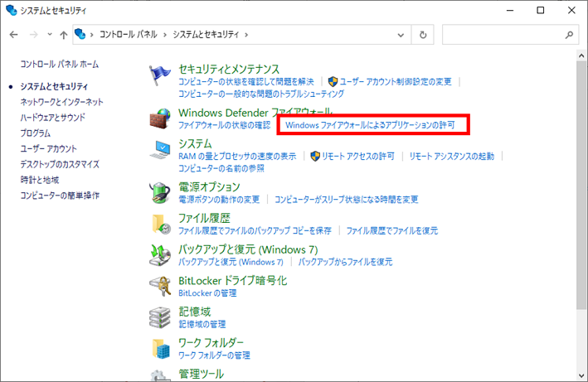Open 記憶域の管理 link
588x382 pixels.
[202, 324]
